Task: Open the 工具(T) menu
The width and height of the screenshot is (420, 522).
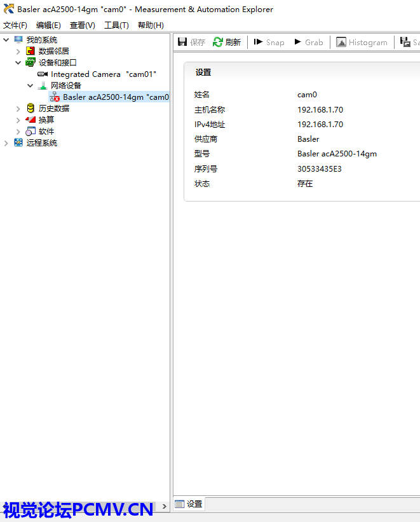Action: (116, 25)
